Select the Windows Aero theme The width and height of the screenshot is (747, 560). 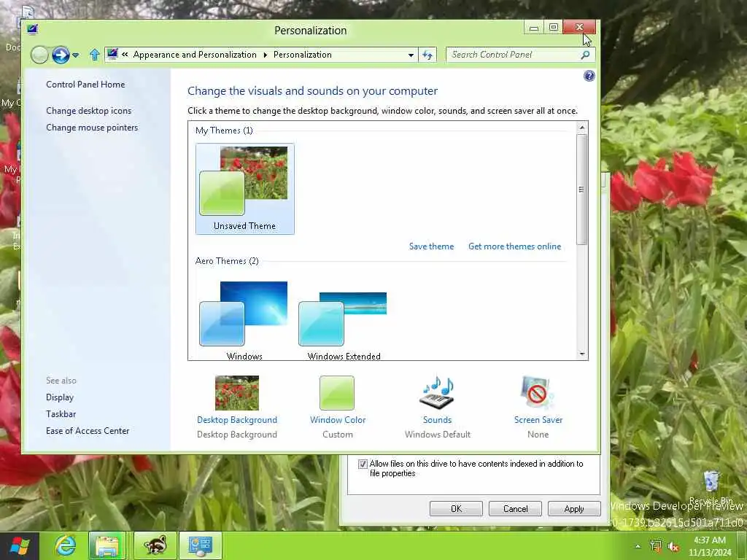244,320
